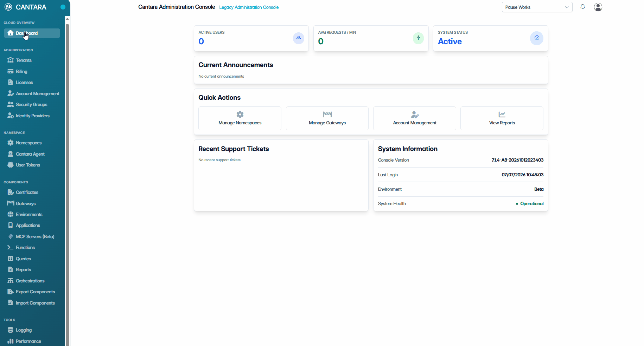Image resolution: width=644 pixels, height=346 pixels.
Task: Click the Account Management sidebar icon
Action: pos(11,93)
